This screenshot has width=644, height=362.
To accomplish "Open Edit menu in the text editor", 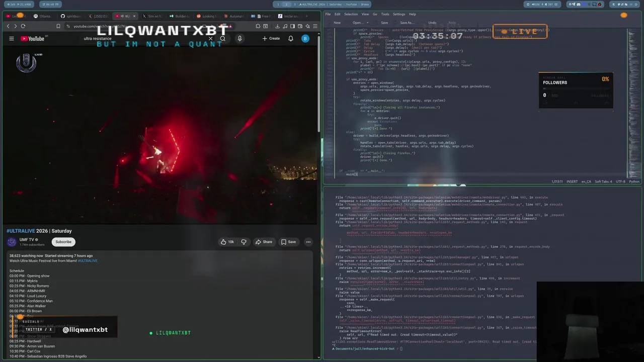I will click(x=337, y=14).
